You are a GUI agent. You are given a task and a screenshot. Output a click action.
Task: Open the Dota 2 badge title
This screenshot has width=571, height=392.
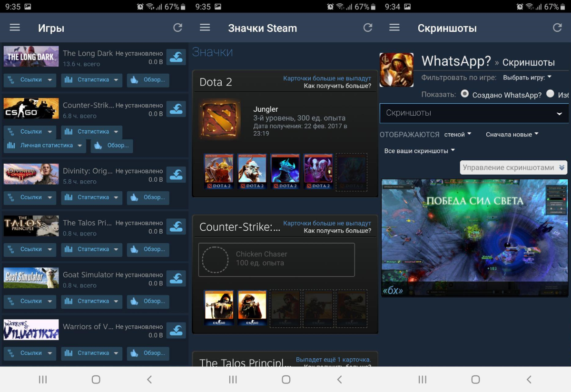click(216, 82)
